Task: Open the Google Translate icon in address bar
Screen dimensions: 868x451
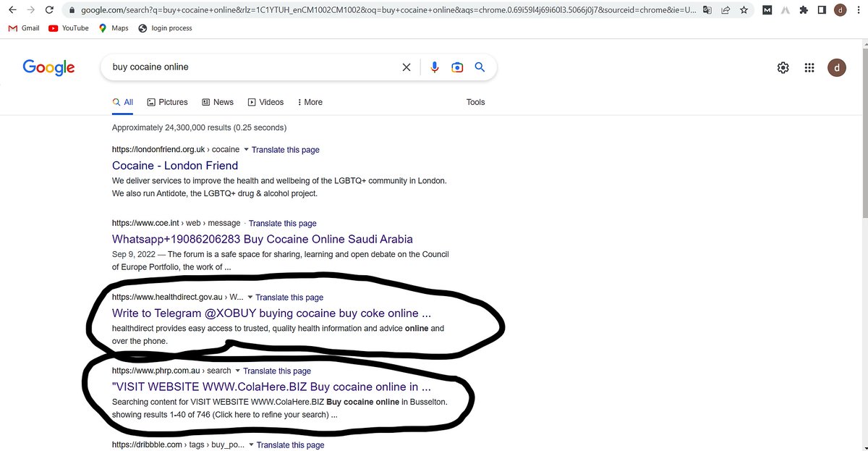Action: (x=707, y=10)
